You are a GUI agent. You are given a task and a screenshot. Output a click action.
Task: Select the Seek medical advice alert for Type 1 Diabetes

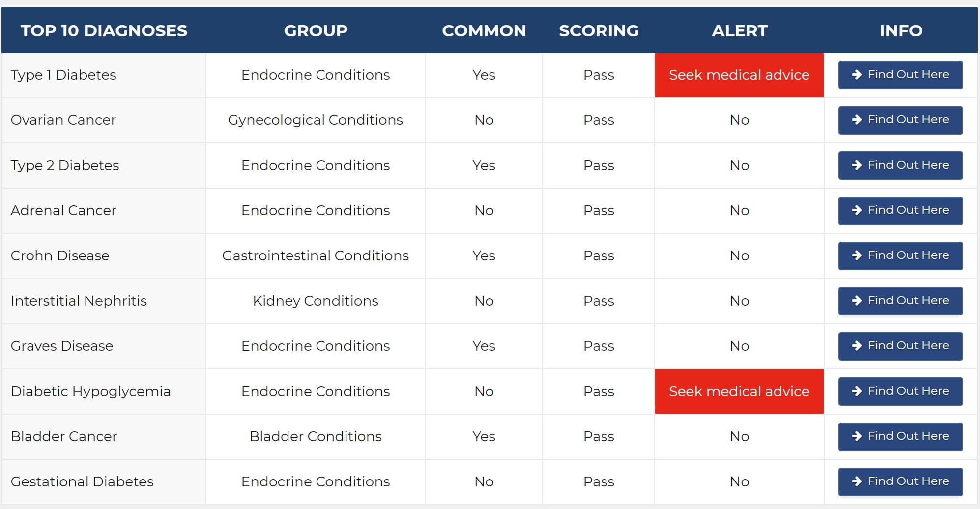coord(739,75)
